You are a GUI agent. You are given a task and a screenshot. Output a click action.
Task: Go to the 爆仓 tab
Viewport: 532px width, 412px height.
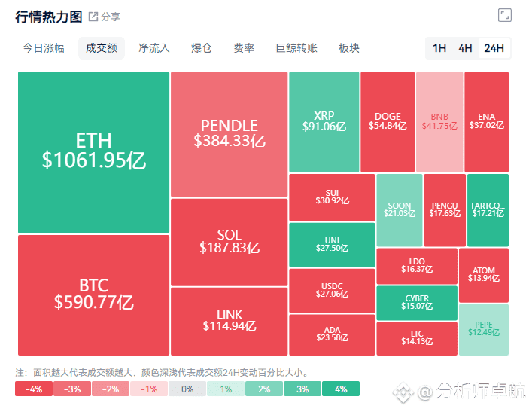[201, 48]
